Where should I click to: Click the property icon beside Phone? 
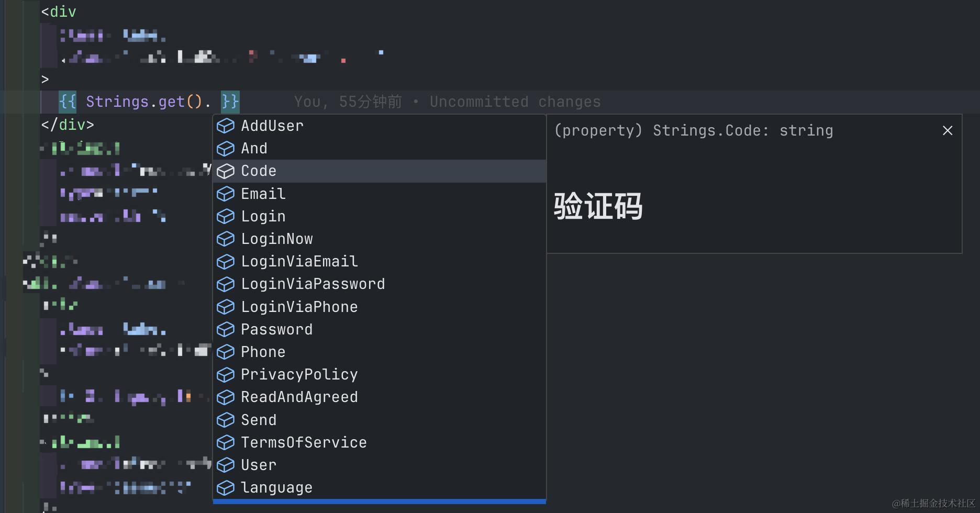tap(226, 352)
